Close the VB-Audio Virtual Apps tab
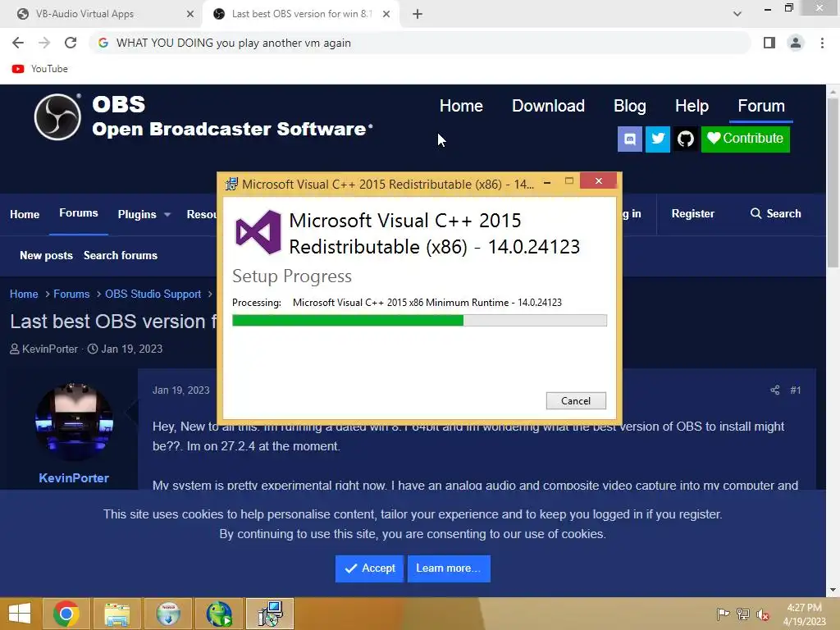The height and width of the screenshot is (630, 840). coord(190,14)
